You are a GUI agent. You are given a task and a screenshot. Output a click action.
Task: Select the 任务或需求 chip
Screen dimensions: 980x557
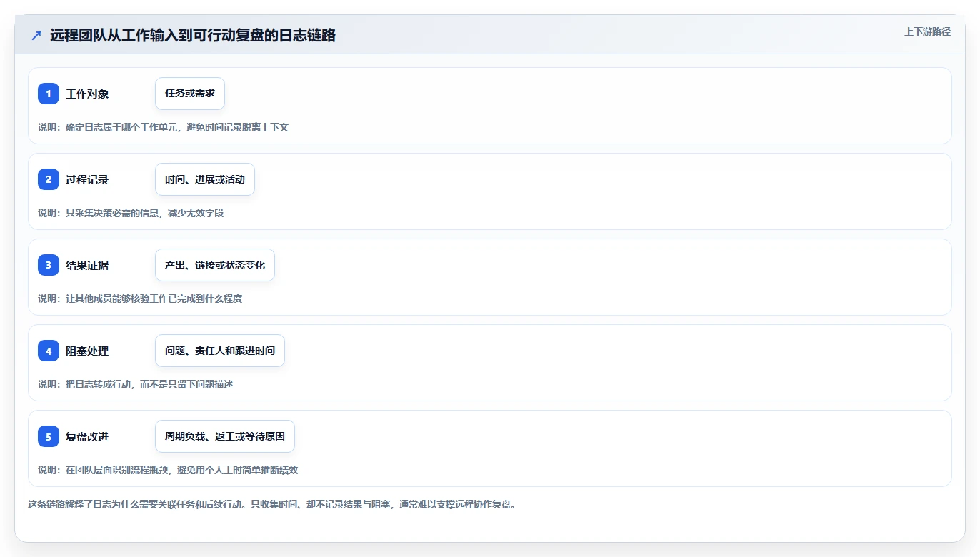[190, 94]
